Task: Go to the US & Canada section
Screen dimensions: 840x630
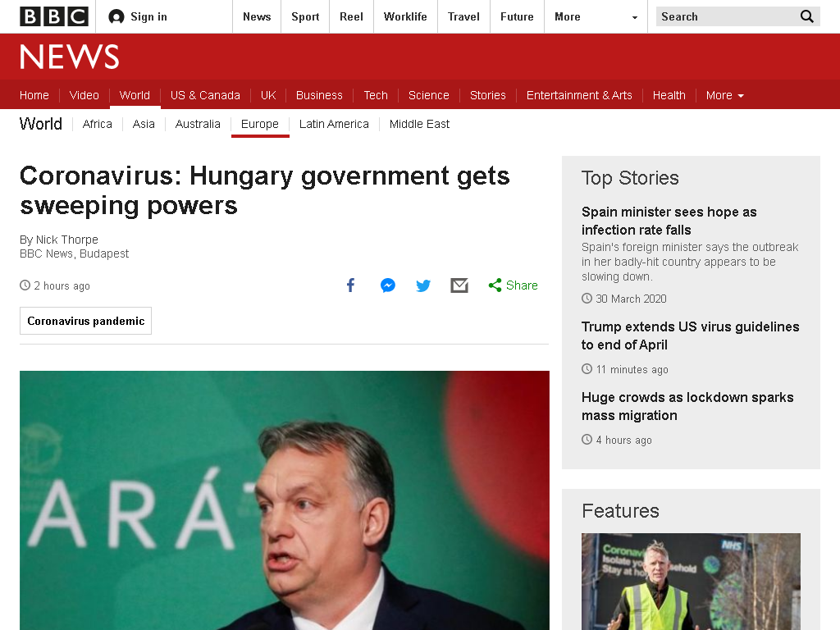Action: (205, 95)
